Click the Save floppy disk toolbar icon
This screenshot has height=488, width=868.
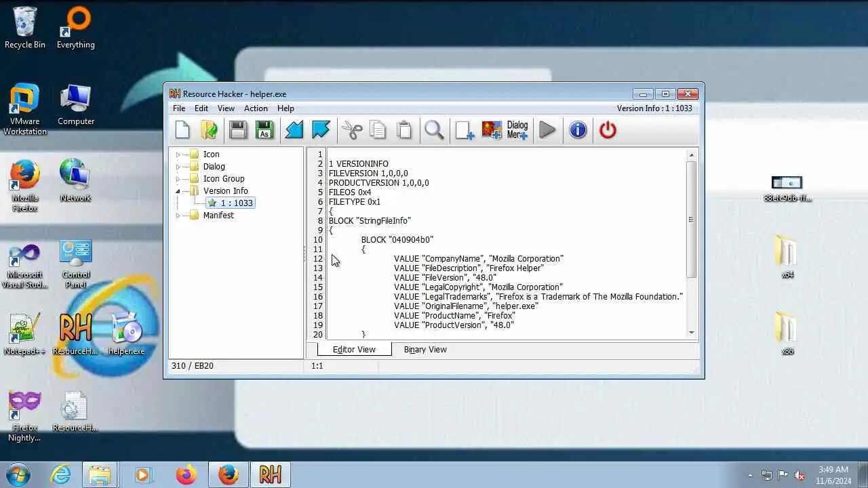coord(238,130)
